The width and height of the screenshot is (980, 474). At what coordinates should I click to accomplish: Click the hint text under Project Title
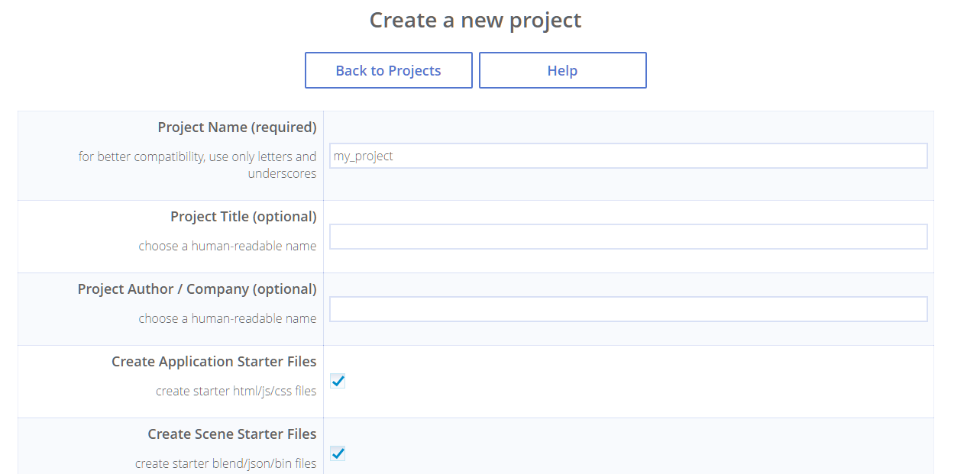click(227, 246)
